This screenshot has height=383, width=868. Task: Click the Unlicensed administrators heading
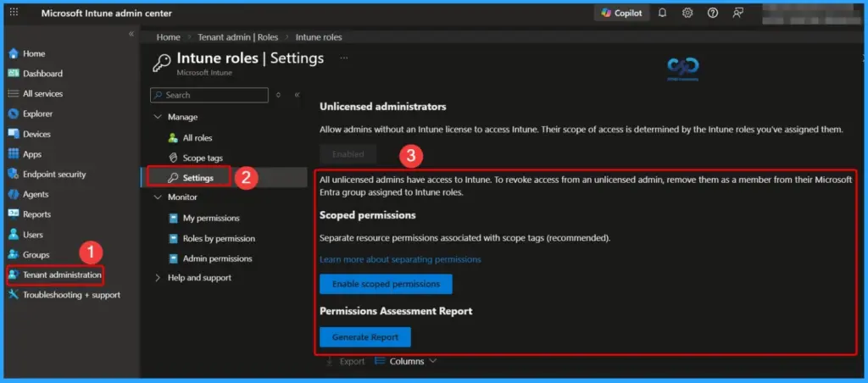click(382, 106)
